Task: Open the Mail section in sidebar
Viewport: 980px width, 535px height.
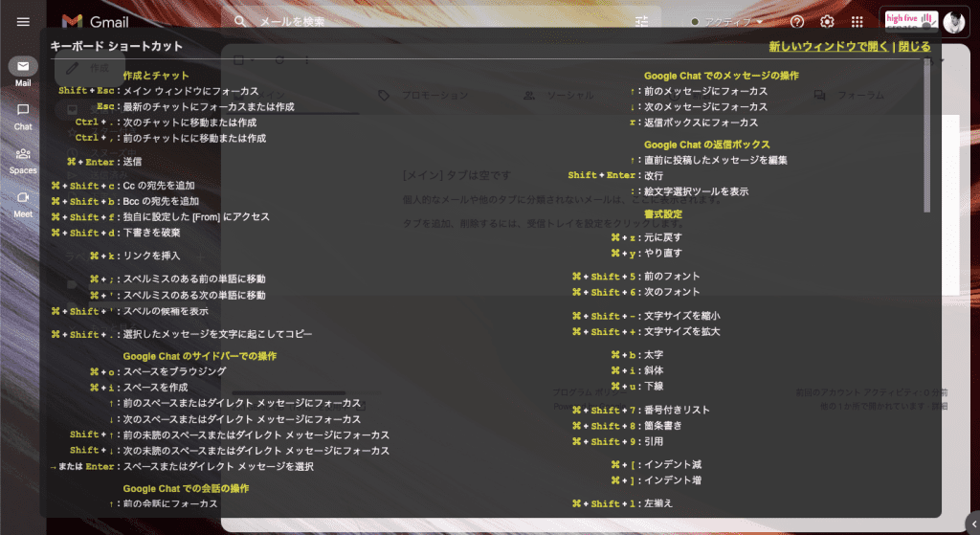Action: (x=23, y=72)
